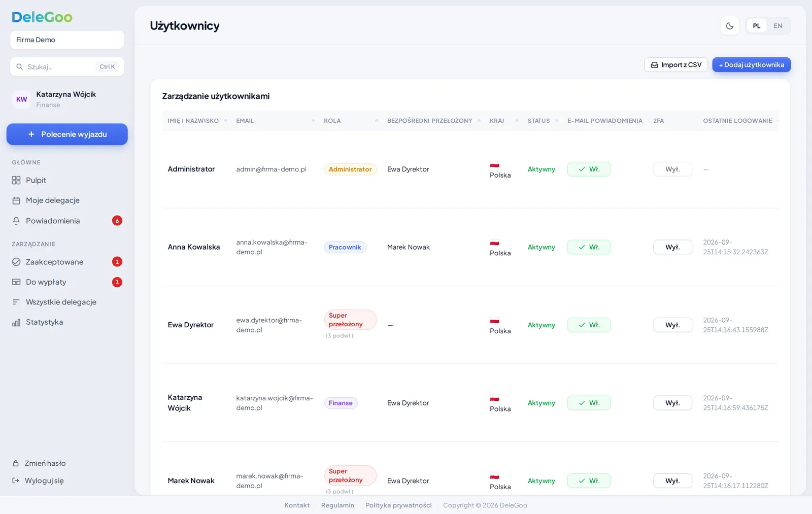Click the orange Administrator role badge
The image size is (812, 514).
click(350, 169)
